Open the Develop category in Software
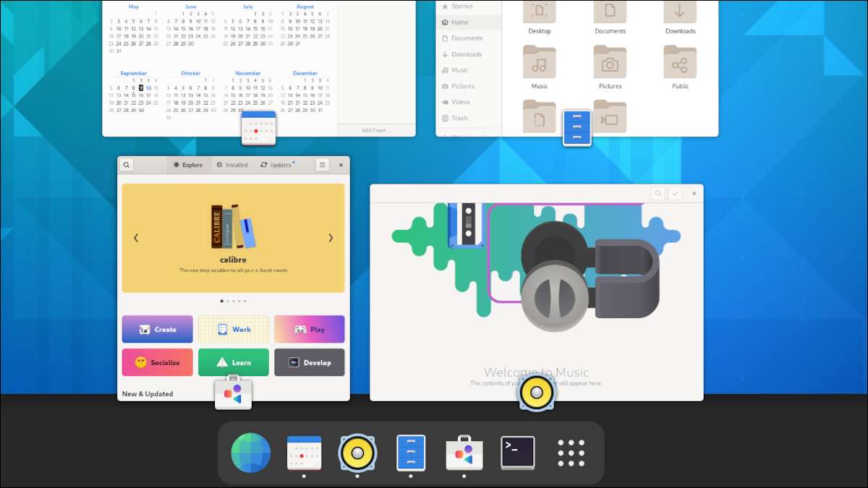868x488 pixels. [x=310, y=362]
